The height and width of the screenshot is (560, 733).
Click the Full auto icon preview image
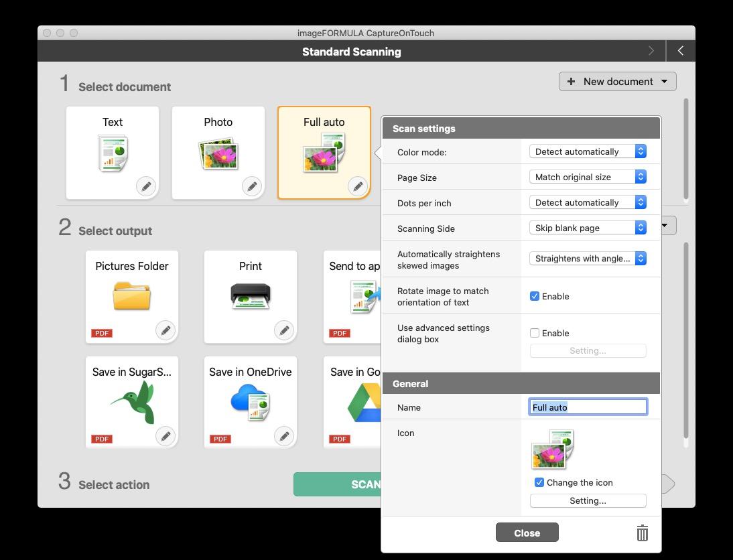pyautogui.click(x=553, y=449)
